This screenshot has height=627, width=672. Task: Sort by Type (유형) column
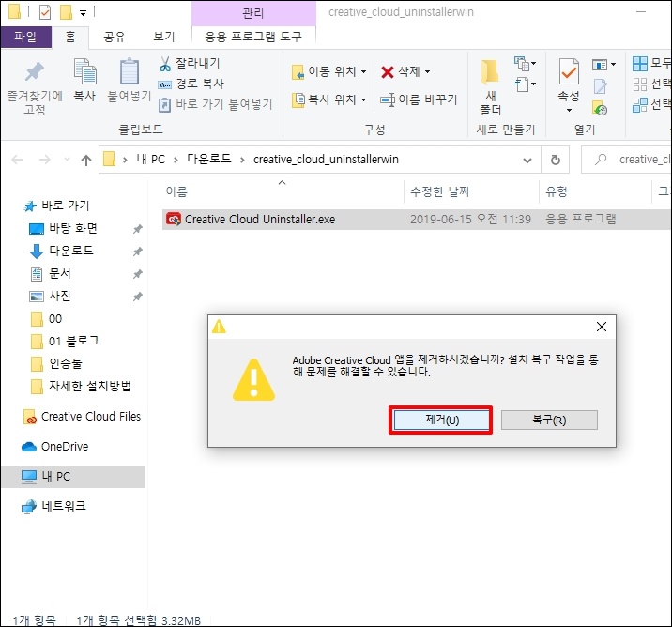point(557,191)
